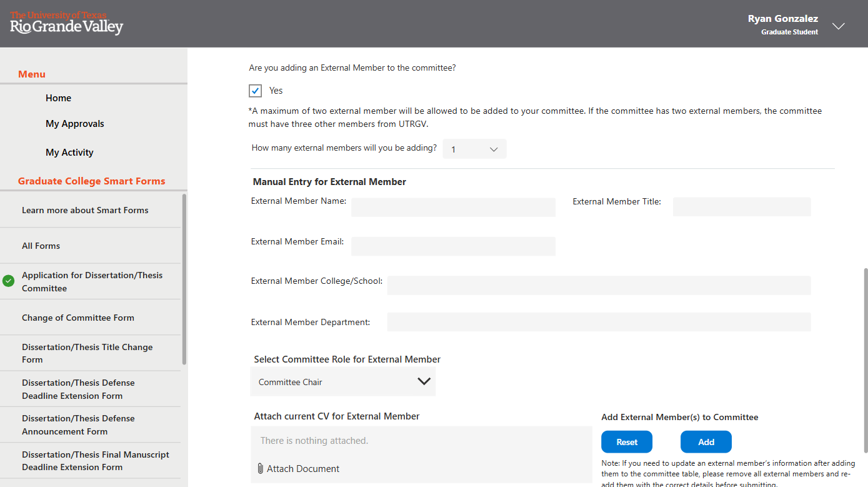Click the sidebar forms list scrollbar
The height and width of the screenshot is (487, 868).
(x=184, y=279)
